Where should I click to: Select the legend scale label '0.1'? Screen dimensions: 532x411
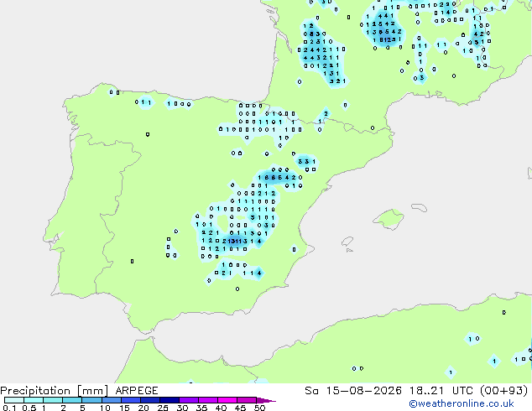(x=9, y=408)
